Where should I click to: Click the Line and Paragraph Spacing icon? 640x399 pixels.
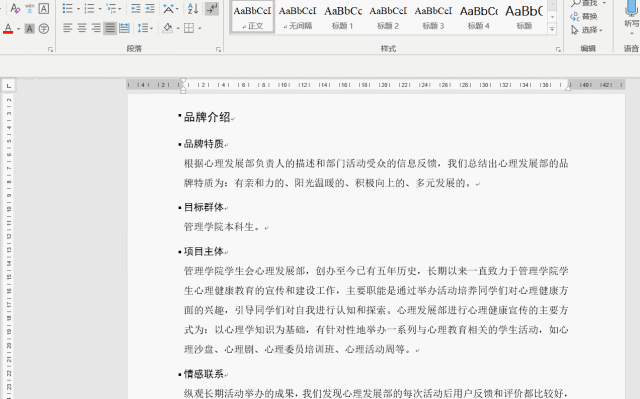142,28
